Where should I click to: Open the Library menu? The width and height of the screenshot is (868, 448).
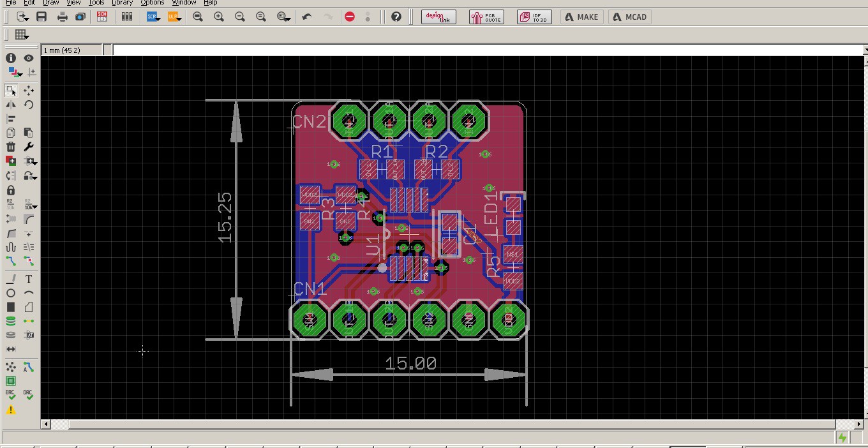[122, 3]
